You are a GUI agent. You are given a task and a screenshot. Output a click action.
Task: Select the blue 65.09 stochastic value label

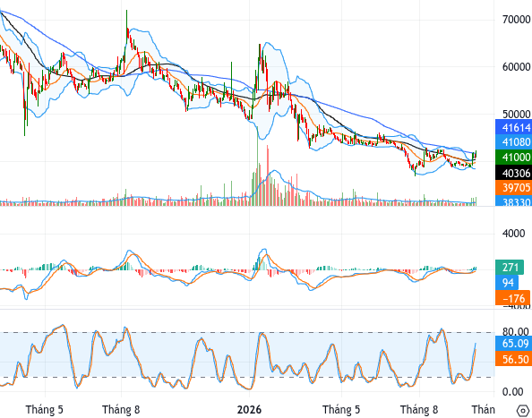(x=514, y=343)
